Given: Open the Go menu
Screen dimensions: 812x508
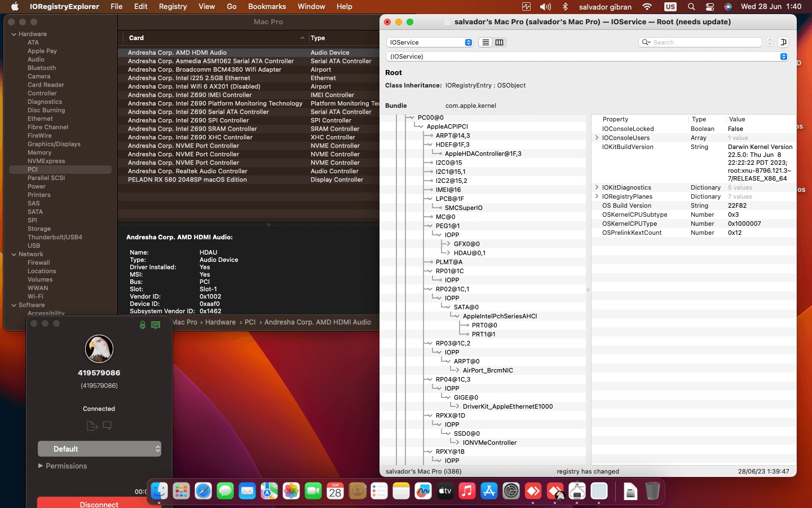Looking at the screenshot, I should point(232,7).
